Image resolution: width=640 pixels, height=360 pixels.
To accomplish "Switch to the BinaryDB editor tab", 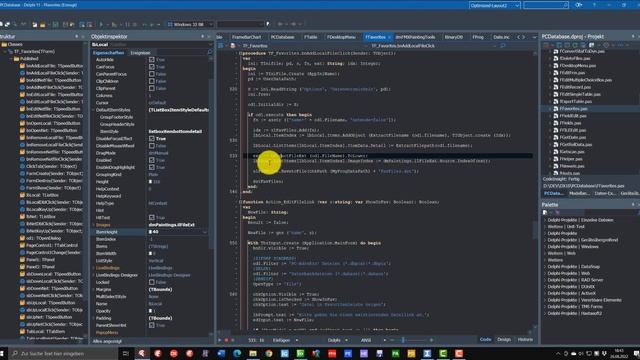I will pyautogui.click(x=454, y=37).
